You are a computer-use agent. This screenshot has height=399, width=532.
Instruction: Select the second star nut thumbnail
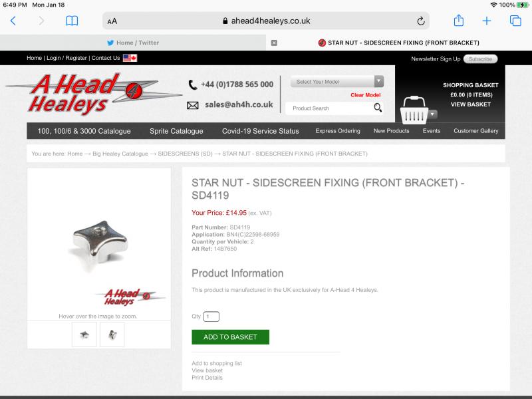click(x=112, y=335)
